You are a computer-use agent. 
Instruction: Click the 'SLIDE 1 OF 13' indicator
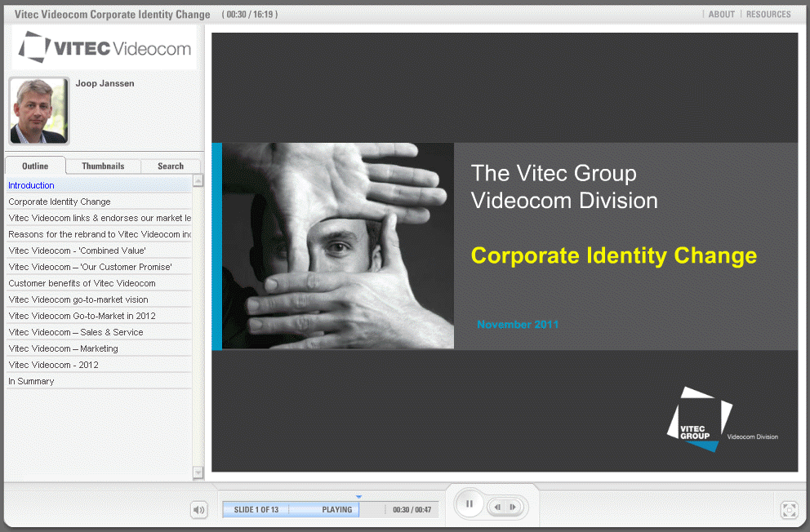(x=256, y=510)
